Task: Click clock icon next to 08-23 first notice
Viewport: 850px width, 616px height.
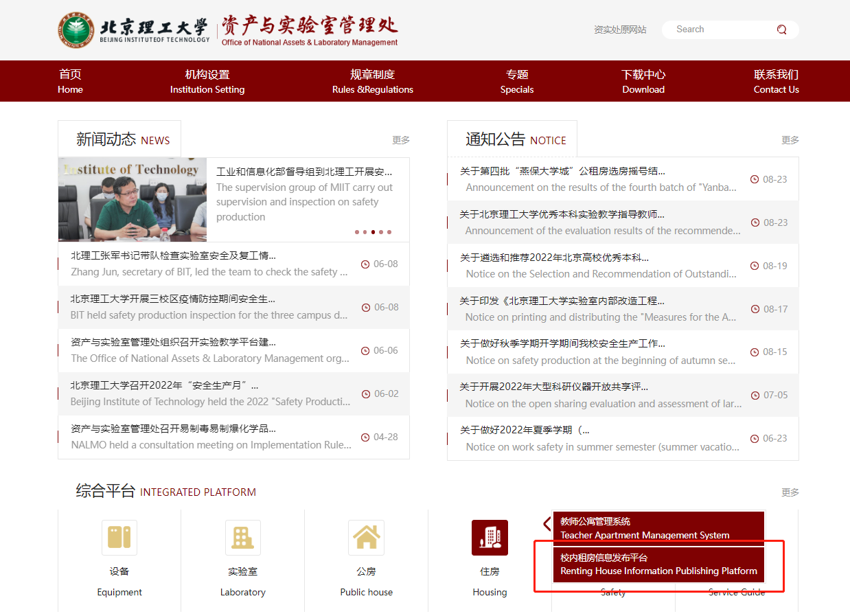Action: click(x=755, y=179)
